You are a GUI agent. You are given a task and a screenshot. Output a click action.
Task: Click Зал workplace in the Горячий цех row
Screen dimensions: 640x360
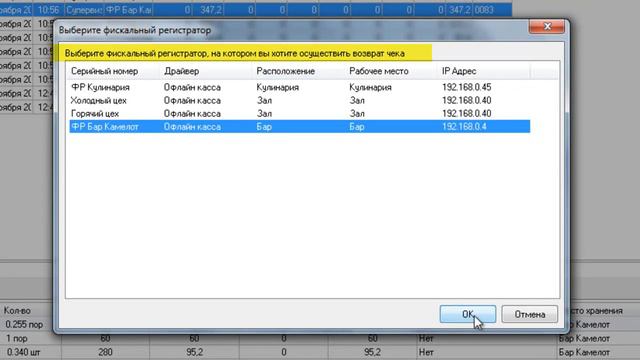pos(357,113)
